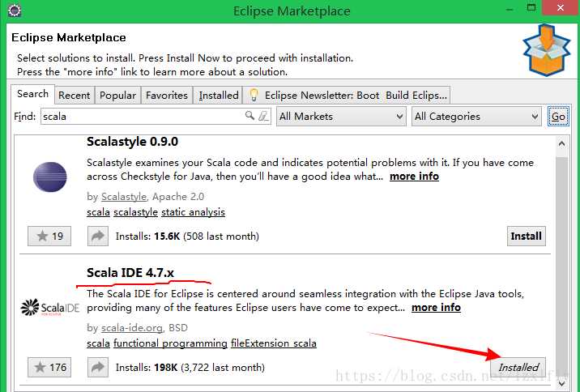Switch to the Recent tab

coord(75,96)
